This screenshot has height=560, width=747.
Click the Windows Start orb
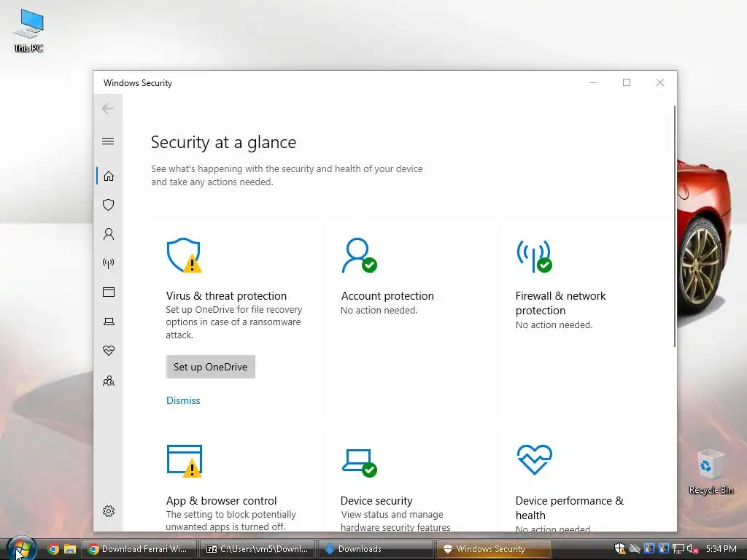(x=21, y=548)
